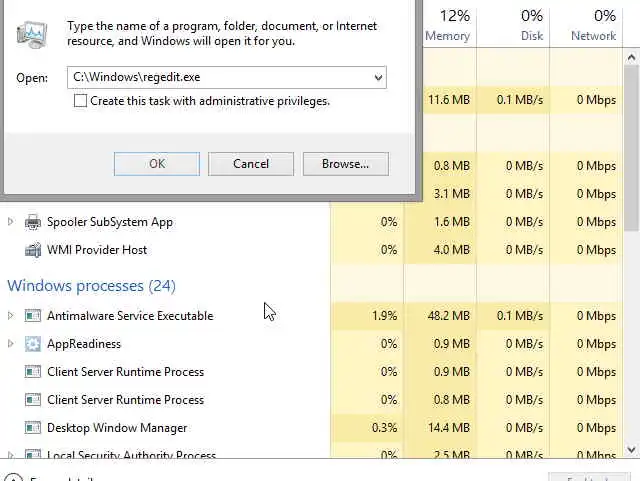Click icon of Client Server Runtime Process using 0.9 MB
Image resolution: width=640 pixels, height=481 pixels.
click(32, 372)
